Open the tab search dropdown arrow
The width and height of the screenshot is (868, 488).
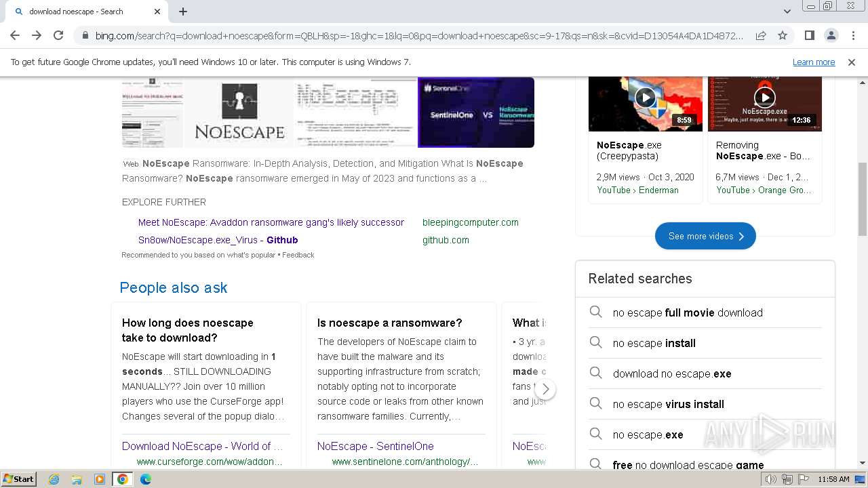[787, 12]
